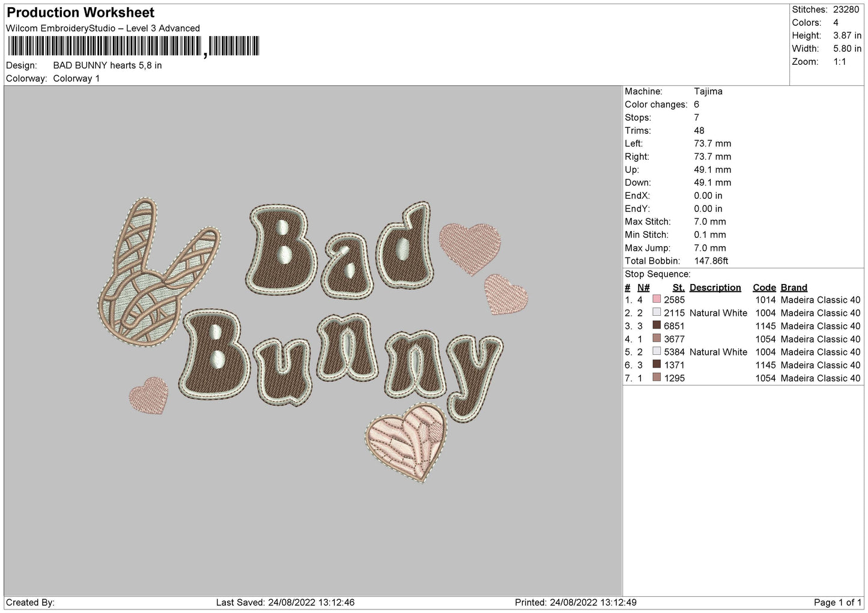Click the barcode under the worksheet title
The width and height of the screenshot is (868, 613).
[x=133, y=46]
